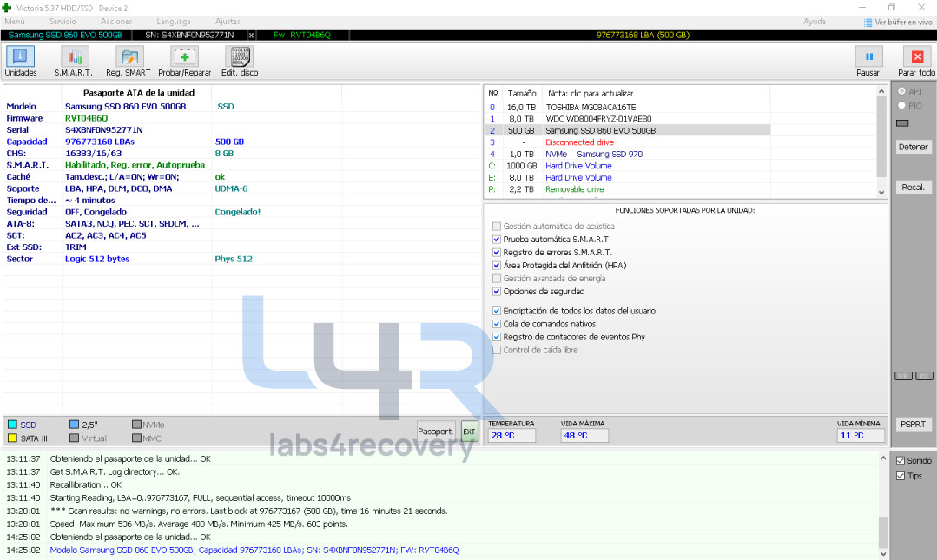Image resolution: width=937 pixels, height=560 pixels.
Task: Open the Unidades drive info view
Action: [20, 62]
